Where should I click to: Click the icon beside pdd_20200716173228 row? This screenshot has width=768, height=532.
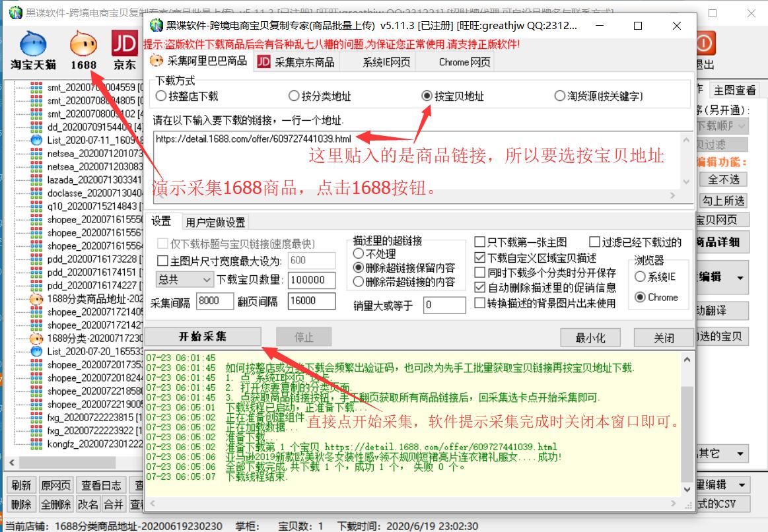click(x=36, y=259)
